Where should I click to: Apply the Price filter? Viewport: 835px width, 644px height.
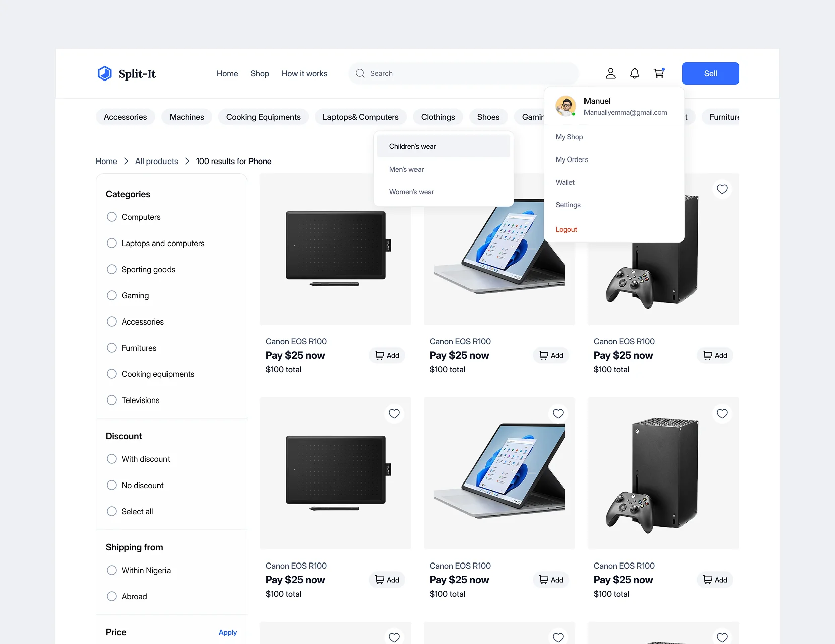[228, 632]
